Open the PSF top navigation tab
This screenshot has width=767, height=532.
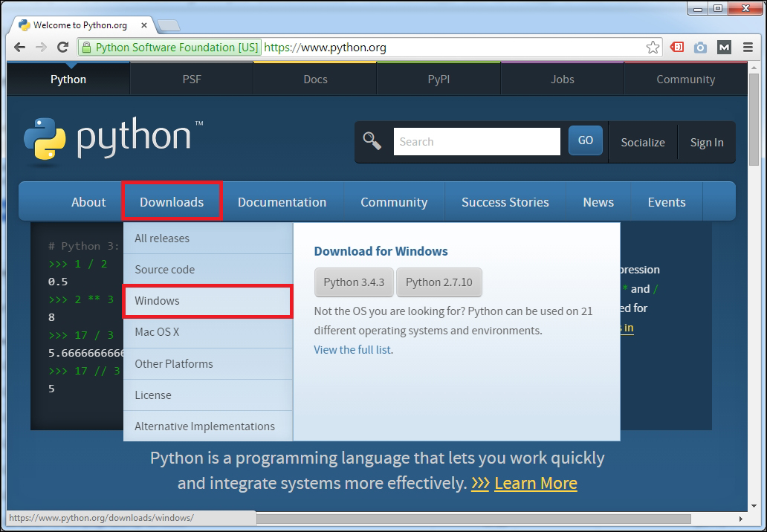(192, 80)
